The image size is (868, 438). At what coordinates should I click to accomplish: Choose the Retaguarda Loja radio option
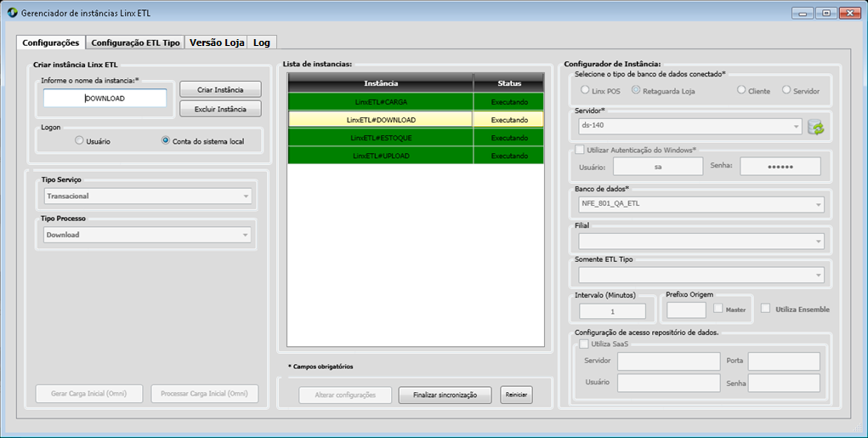tap(636, 89)
